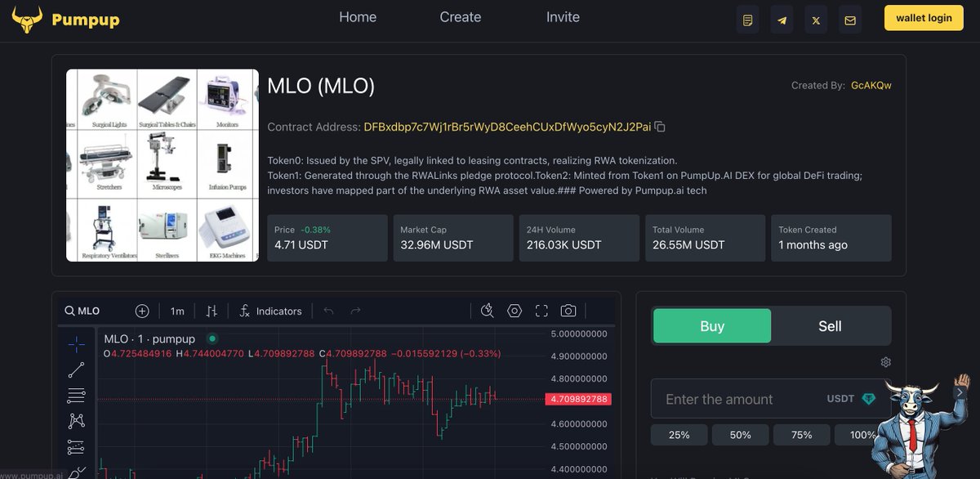Set amount to 25%
Image resolution: width=980 pixels, height=479 pixels.
click(x=679, y=435)
